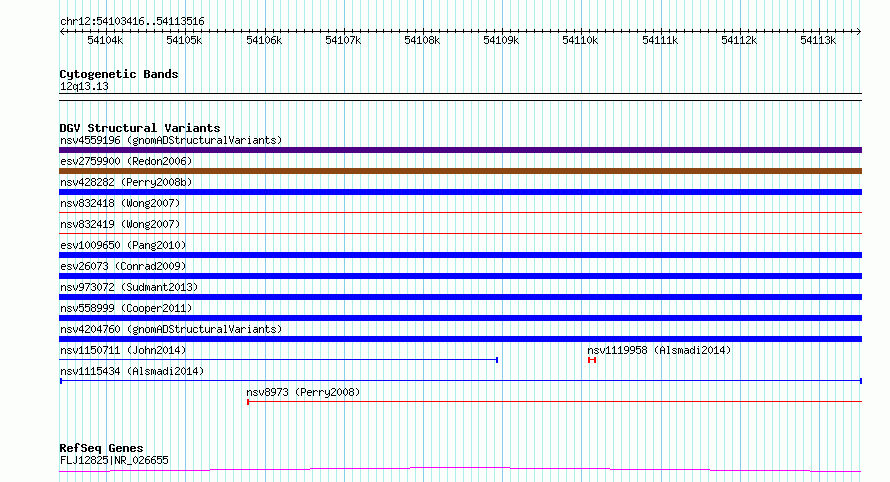Click the blue esv26073 variant bar

(x=460, y=276)
